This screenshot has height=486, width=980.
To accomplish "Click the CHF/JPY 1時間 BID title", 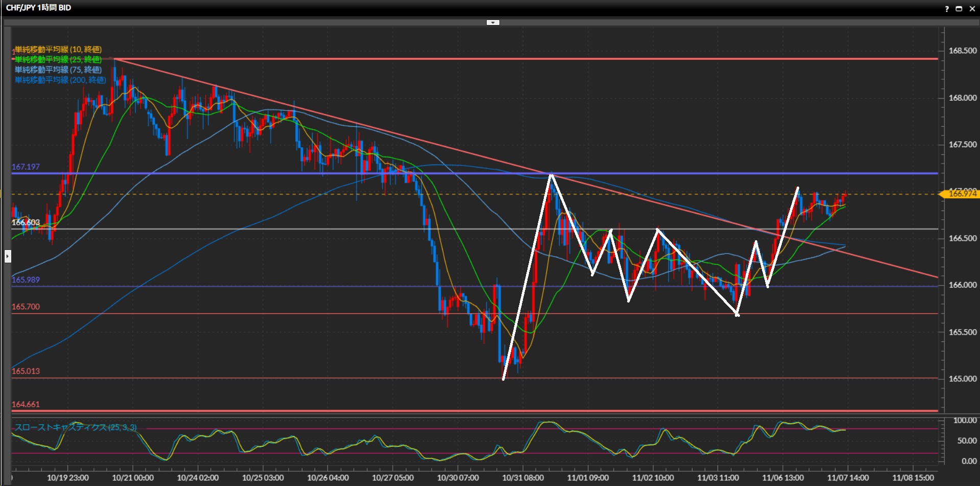I will click(38, 8).
